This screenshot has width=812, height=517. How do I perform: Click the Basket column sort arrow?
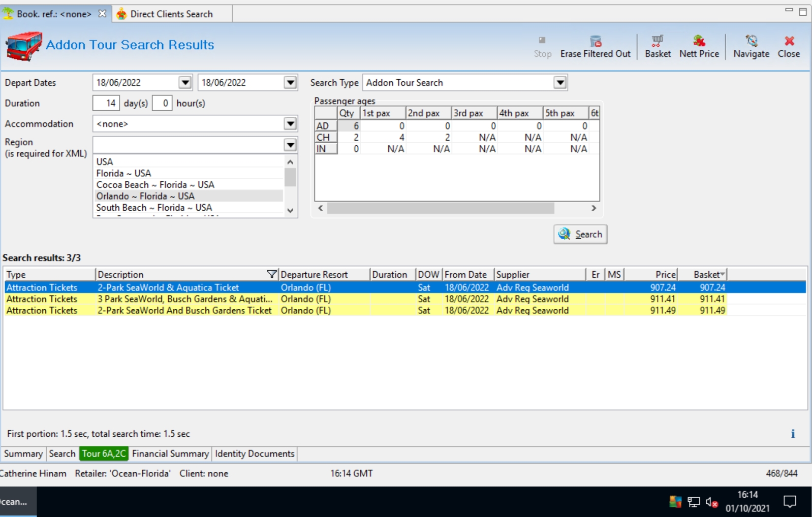pyautogui.click(x=722, y=274)
